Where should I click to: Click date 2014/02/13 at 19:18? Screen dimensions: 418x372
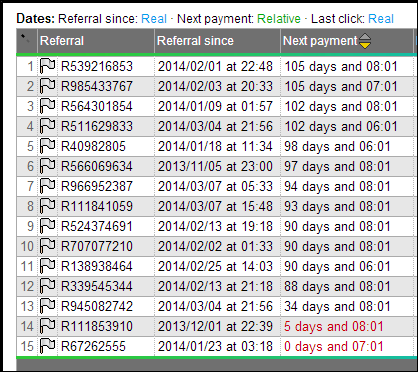click(215, 226)
